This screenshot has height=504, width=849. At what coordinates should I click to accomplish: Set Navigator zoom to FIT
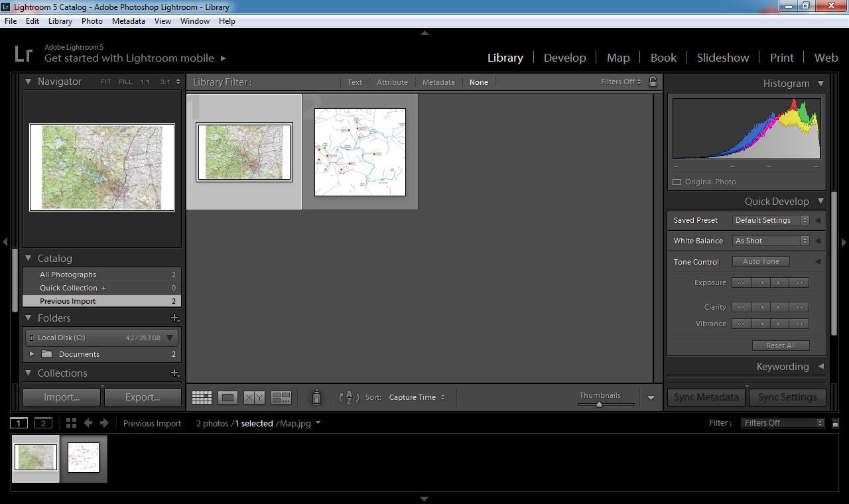click(105, 82)
